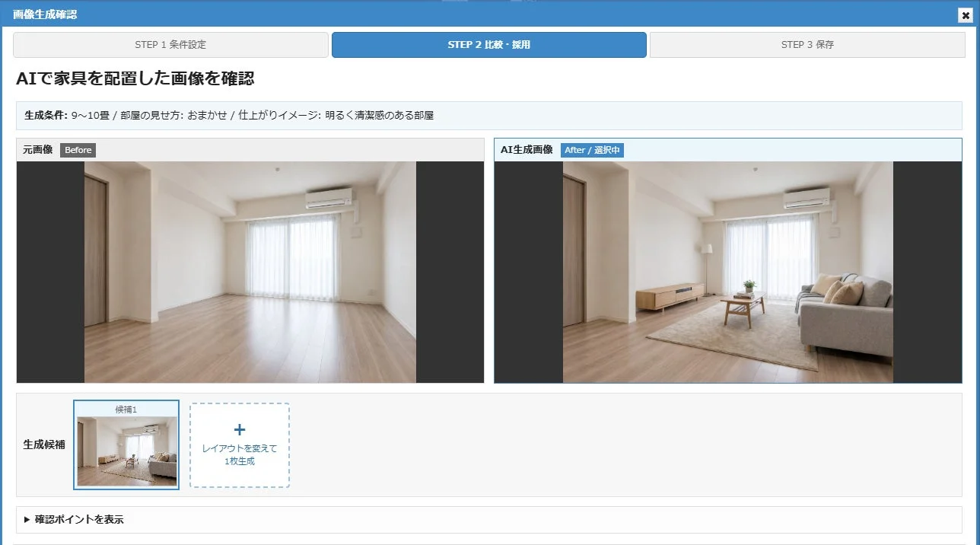Image resolution: width=980 pixels, height=545 pixels.
Task: Click the 元画像 panel label
Action: click(x=38, y=150)
